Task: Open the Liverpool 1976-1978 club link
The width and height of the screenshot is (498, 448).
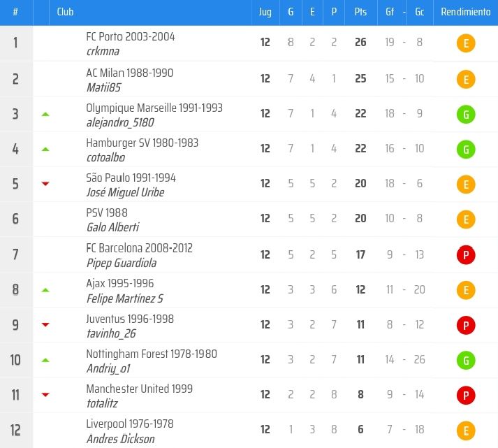Action: pos(129,424)
